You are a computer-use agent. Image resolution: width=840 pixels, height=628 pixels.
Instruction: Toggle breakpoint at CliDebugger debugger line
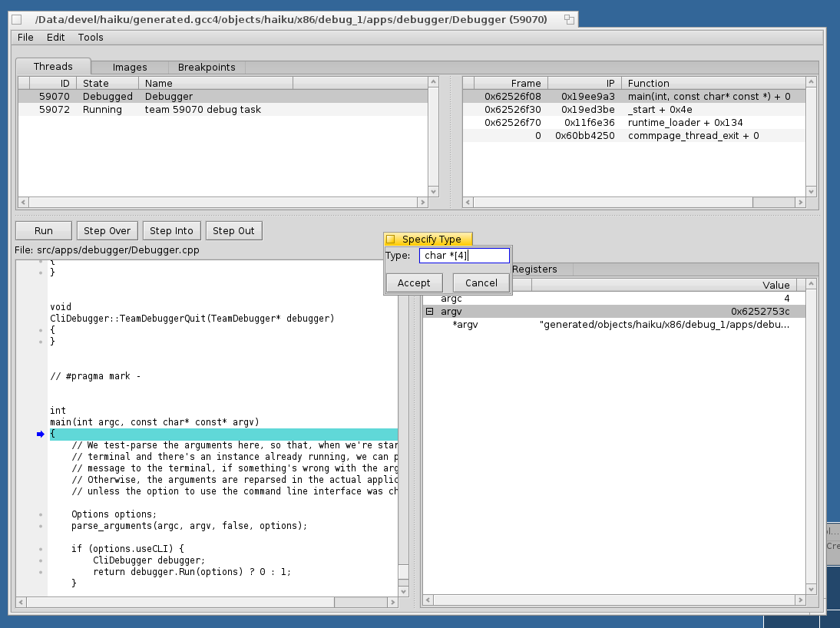click(x=41, y=560)
